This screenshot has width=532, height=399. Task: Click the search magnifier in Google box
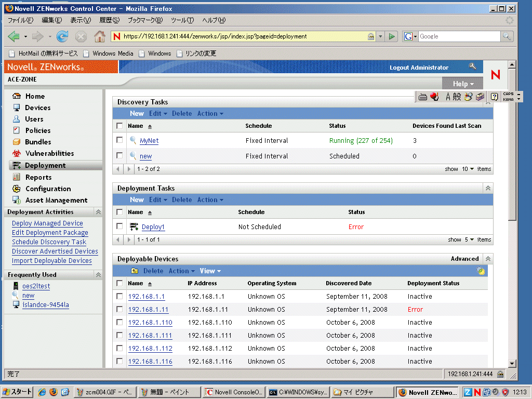pos(507,36)
